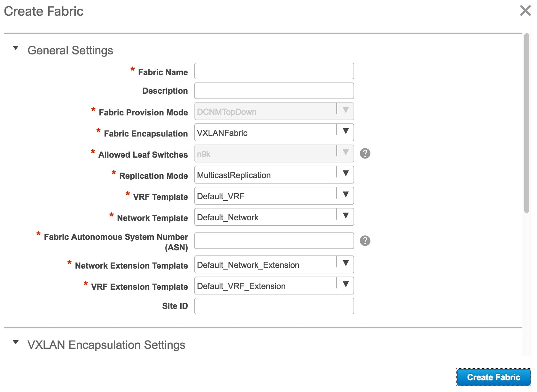Click the Description input field
The height and width of the screenshot is (392, 537).
[x=273, y=90]
